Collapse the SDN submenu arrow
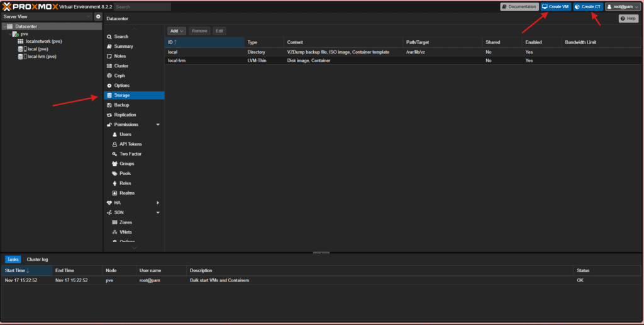 click(158, 213)
